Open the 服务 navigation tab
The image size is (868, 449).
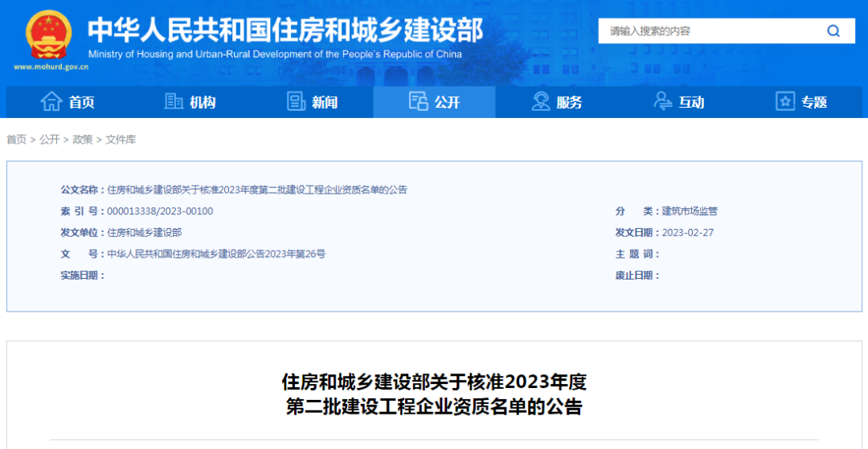pos(556,102)
